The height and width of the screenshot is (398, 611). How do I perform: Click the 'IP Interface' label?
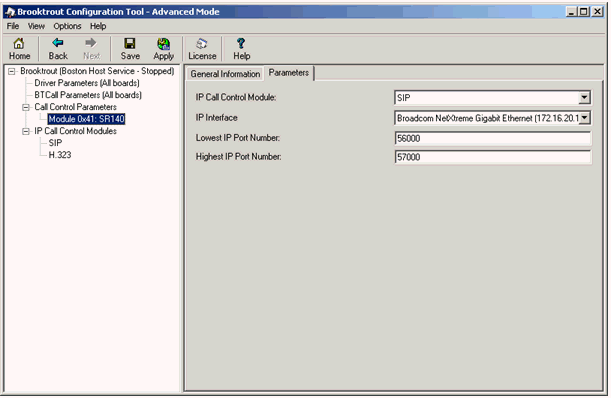[x=216, y=118]
